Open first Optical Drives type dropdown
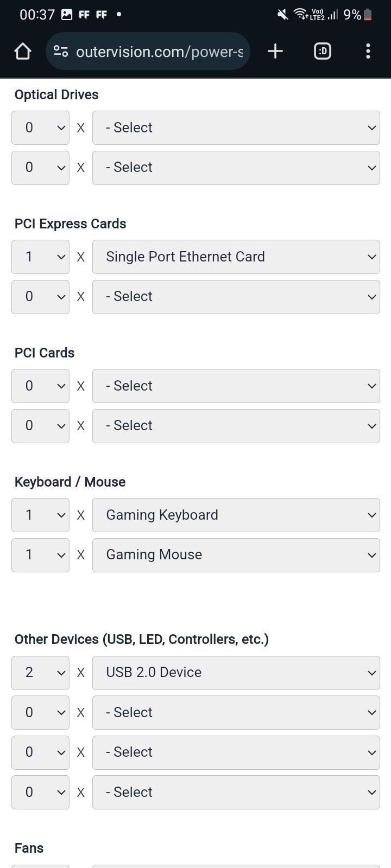 (x=236, y=127)
